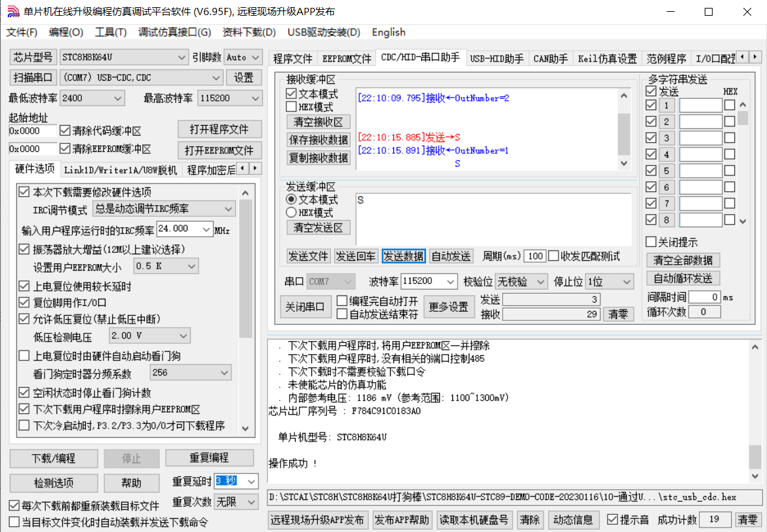The image size is (767, 532).
Task: Toggle 提示音 checkbox
Action: [612, 520]
